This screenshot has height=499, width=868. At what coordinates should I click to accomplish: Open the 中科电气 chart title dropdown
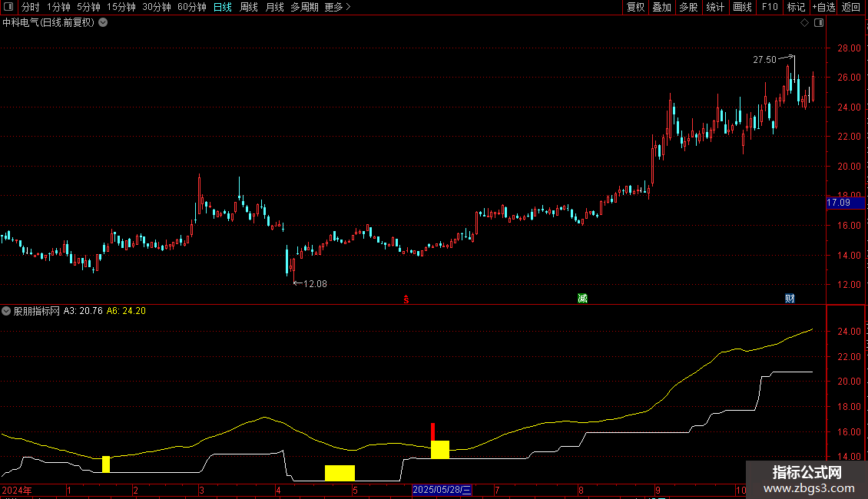point(103,23)
